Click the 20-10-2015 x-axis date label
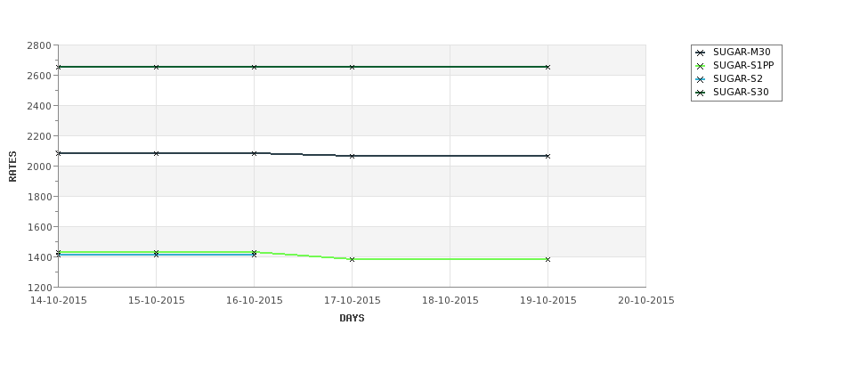 point(646,301)
